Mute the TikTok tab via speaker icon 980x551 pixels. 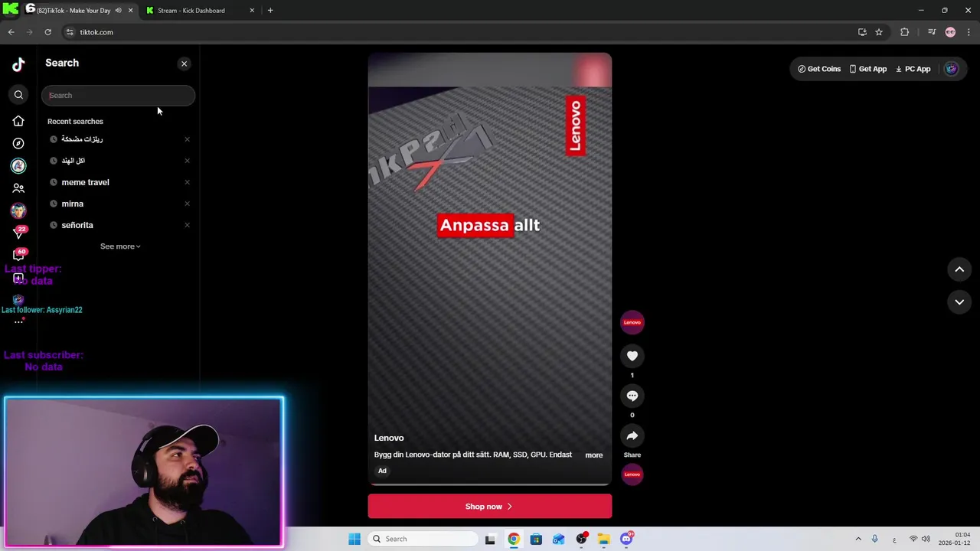[x=118, y=11]
